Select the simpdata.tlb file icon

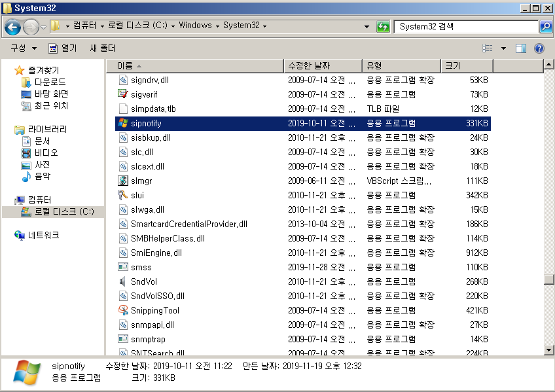123,109
